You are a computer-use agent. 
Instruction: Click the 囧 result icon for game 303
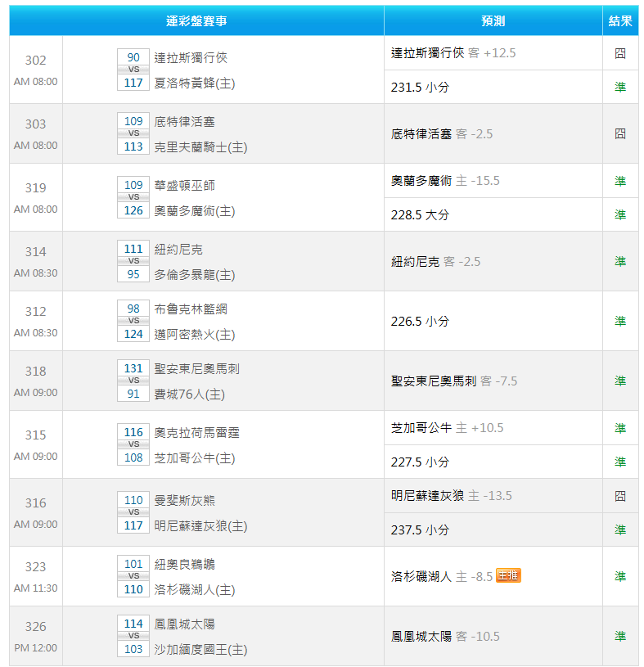click(620, 133)
